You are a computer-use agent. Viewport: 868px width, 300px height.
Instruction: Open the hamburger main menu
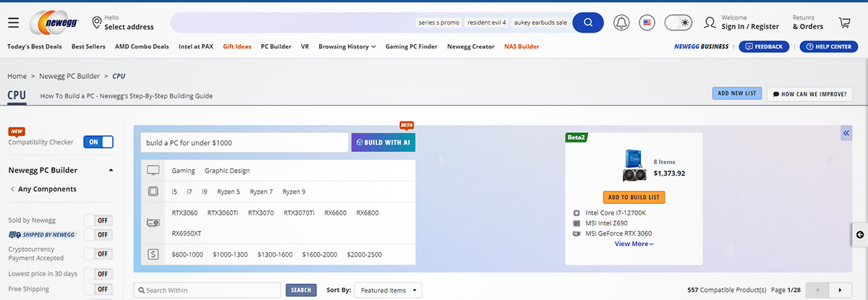click(x=13, y=22)
